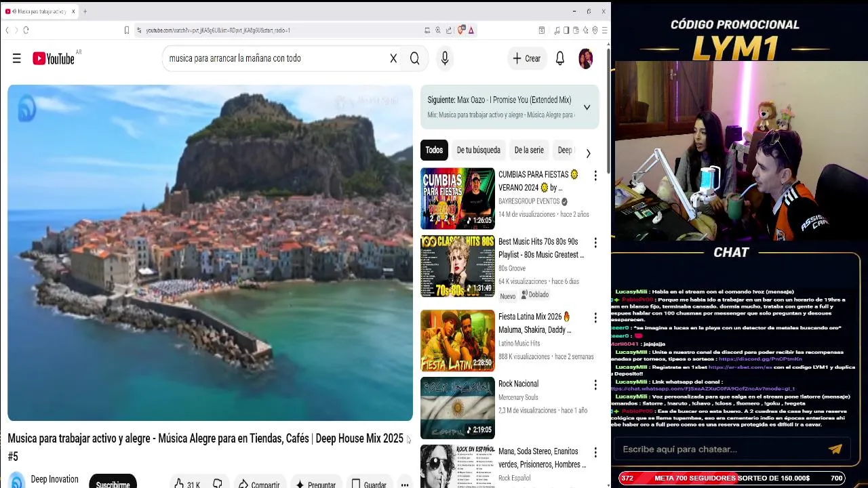Click 80s Groove channel name
Image resolution: width=868 pixels, height=488 pixels.
coord(512,268)
